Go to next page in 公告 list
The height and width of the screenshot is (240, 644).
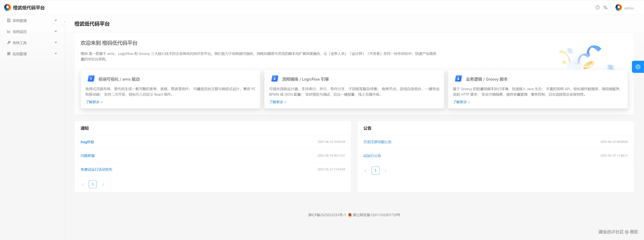tap(386, 171)
